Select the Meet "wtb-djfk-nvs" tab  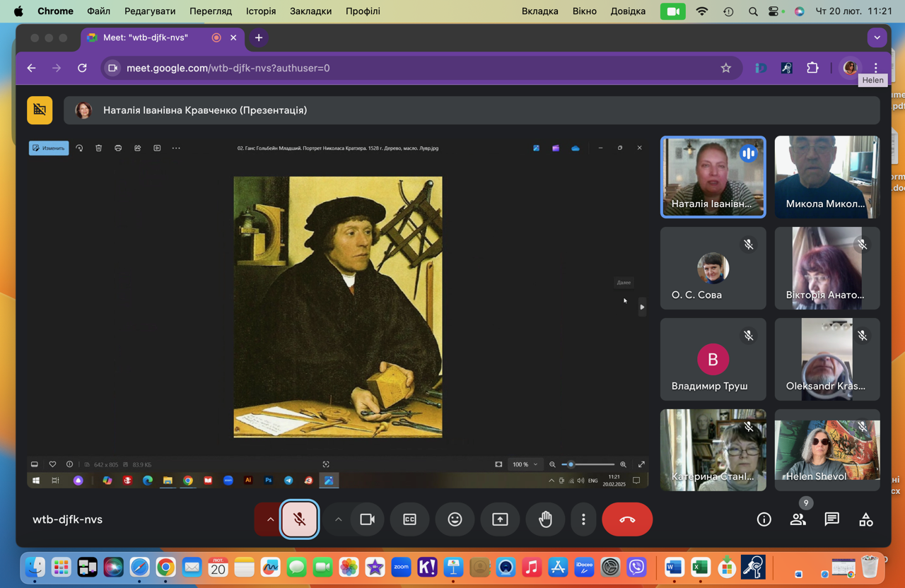(x=163, y=37)
